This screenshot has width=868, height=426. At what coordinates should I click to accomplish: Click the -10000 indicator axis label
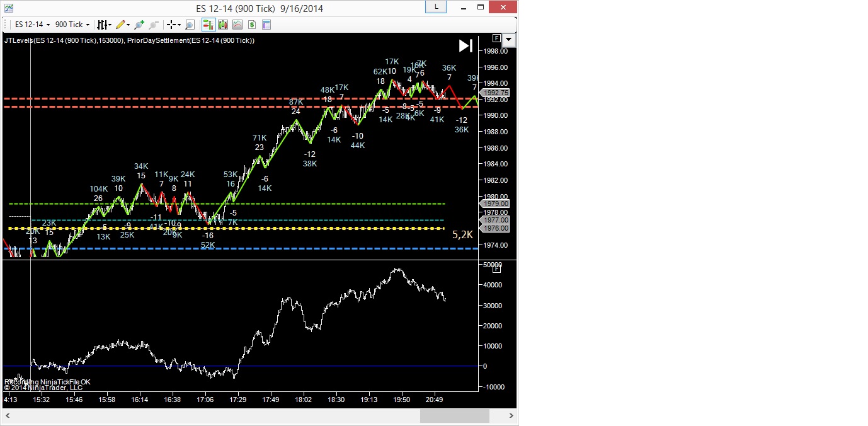coord(494,386)
